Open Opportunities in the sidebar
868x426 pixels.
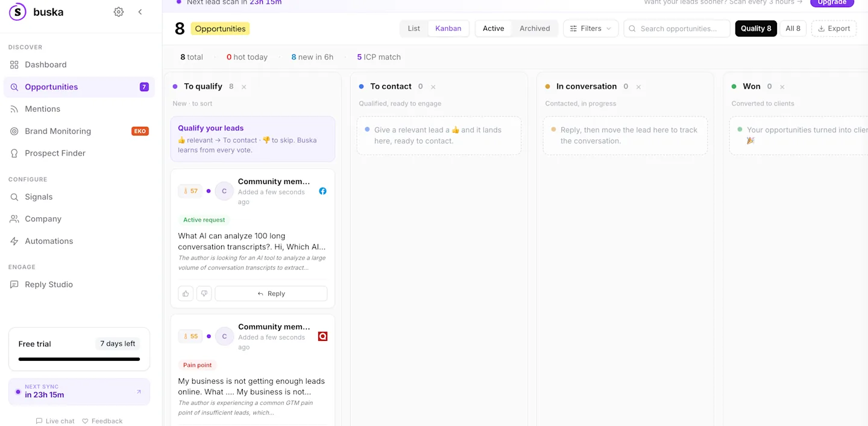[x=79, y=87]
